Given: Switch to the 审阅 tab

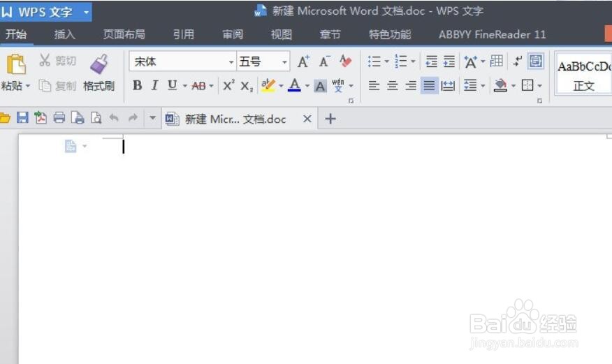Looking at the screenshot, I should [233, 34].
